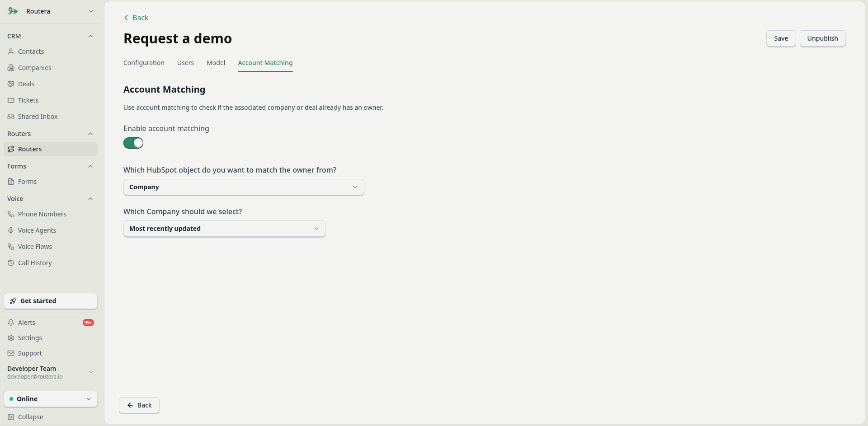Collapse the CRM sidebar section
Viewport: 868px width, 426px height.
[90, 36]
